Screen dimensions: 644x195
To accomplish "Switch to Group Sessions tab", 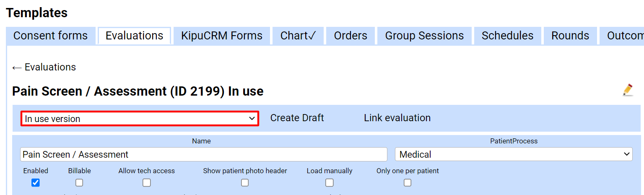I will click(424, 36).
